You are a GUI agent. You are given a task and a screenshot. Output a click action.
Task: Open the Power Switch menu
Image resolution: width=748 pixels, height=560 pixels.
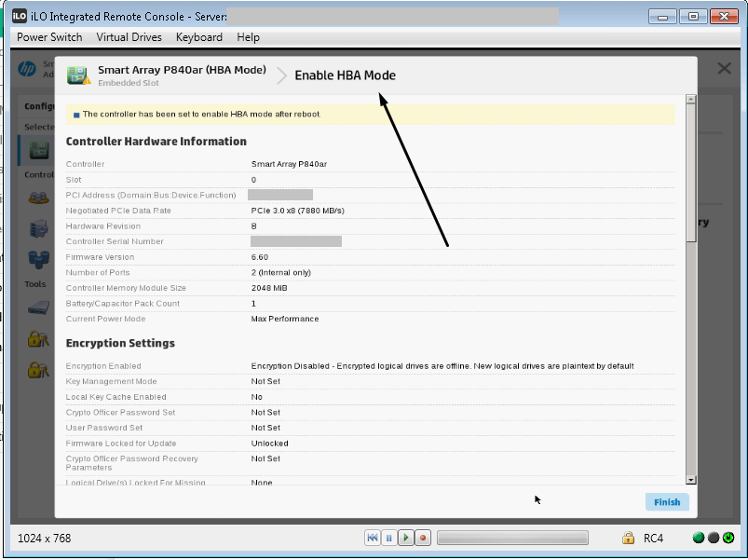click(x=49, y=37)
